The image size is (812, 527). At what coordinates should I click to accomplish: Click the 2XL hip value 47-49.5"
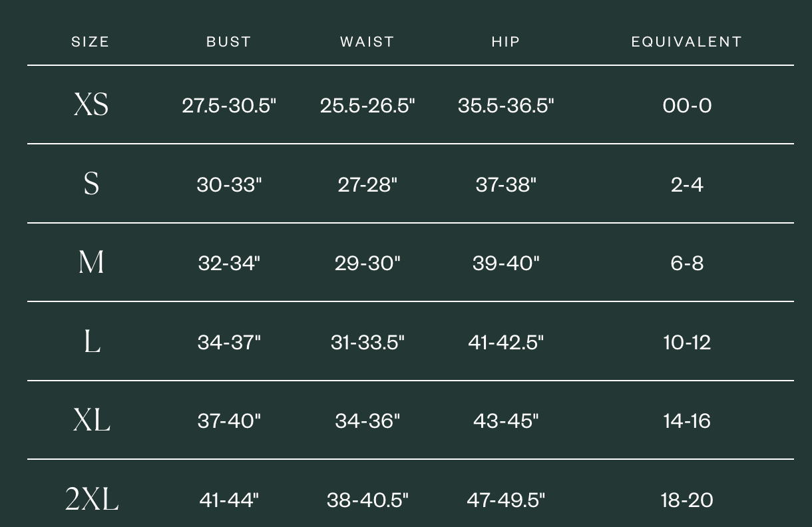coord(506,500)
